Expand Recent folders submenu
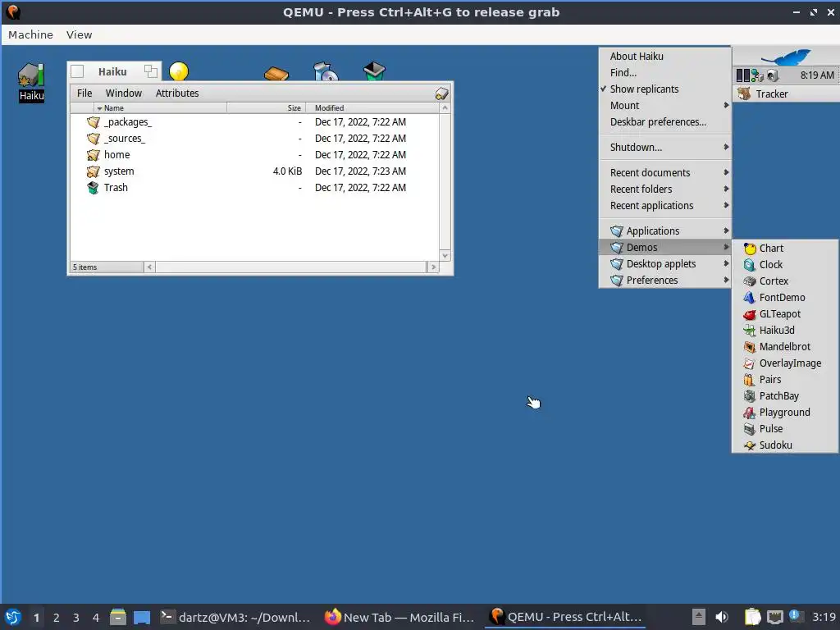This screenshot has width=840, height=630. [x=664, y=189]
